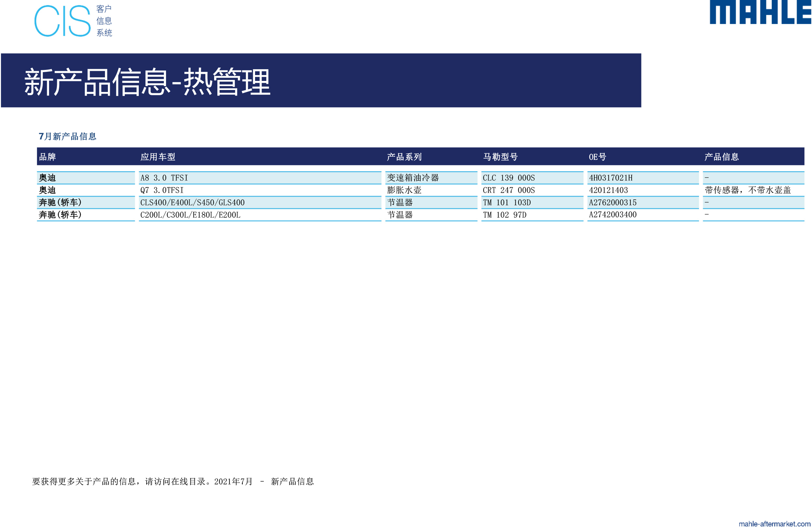Click 奔驰(轿车) in the CLS400 row
Viewport: 812px width, 528px height.
pyautogui.click(x=86, y=202)
